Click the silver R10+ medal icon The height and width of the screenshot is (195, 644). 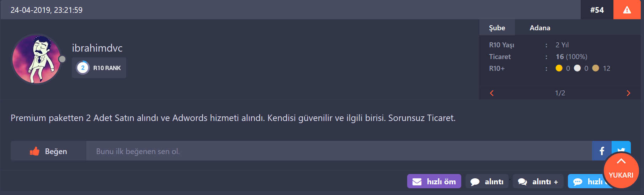click(577, 68)
